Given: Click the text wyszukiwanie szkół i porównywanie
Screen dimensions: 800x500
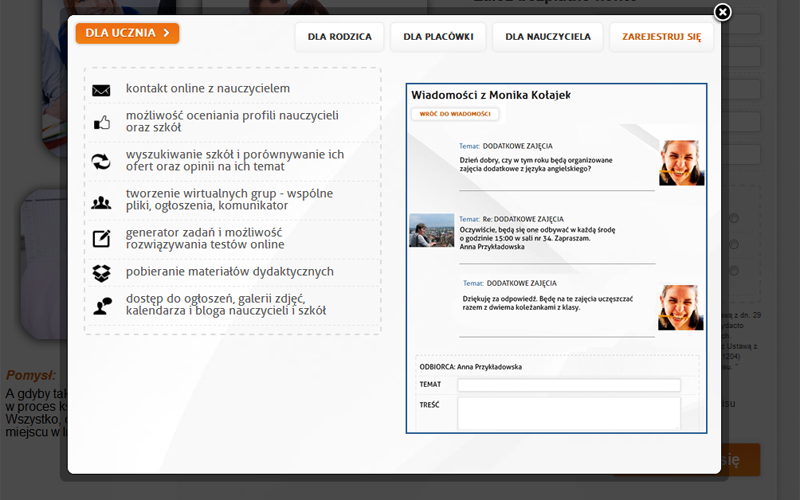Looking at the screenshot, I should click(x=235, y=154).
